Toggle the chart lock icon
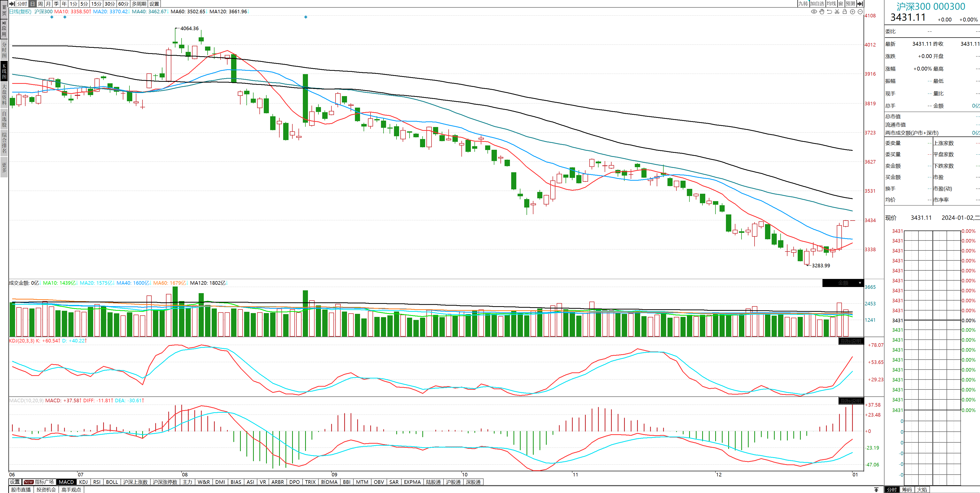Image resolution: width=980 pixels, height=493 pixels. tap(845, 12)
